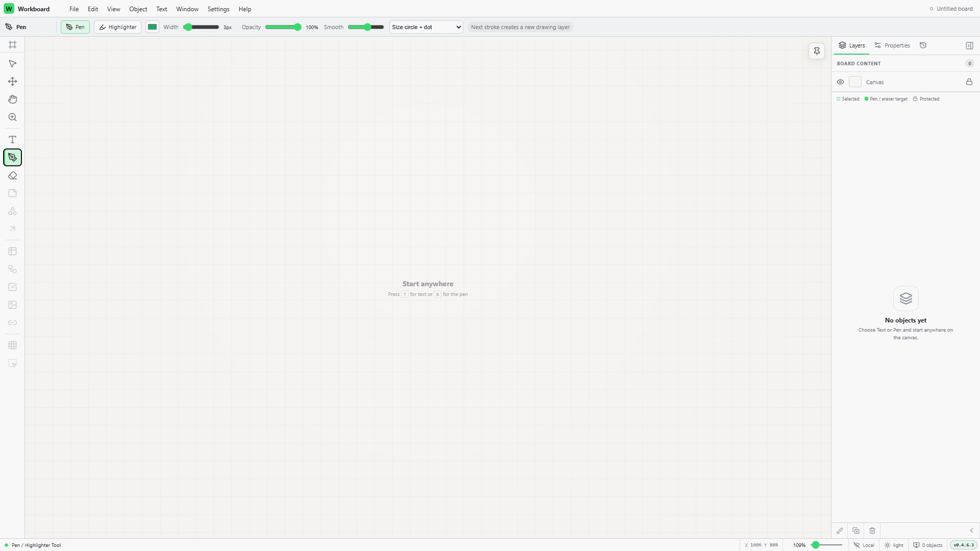This screenshot has height=551, width=980.
Task: Open the Settings menu
Action: point(218,9)
